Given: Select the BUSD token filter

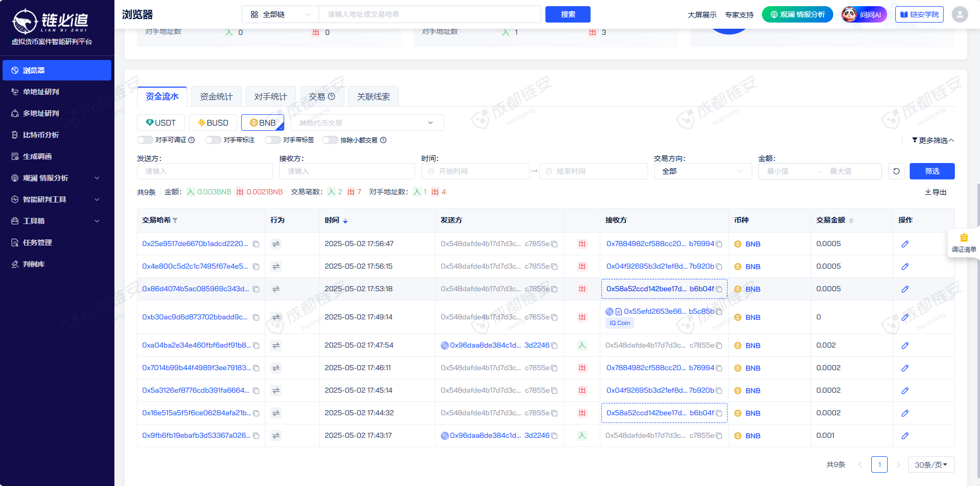Looking at the screenshot, I should point(213,123).
